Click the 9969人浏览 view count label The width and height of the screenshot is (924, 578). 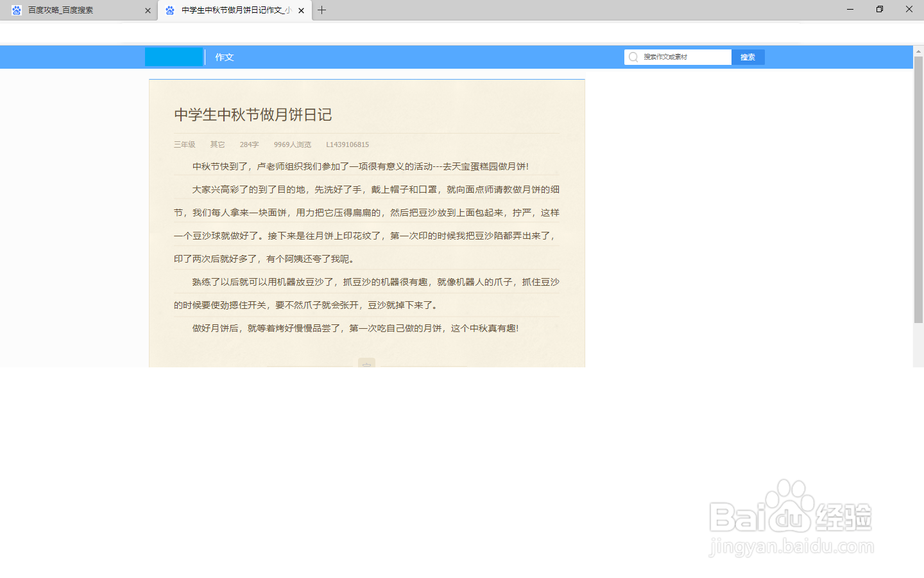pyautogui.click(x=293, y=144)
